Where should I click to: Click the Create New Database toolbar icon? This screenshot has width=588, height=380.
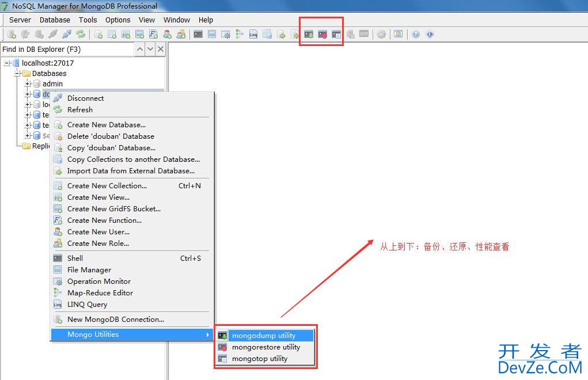(98, 35)
